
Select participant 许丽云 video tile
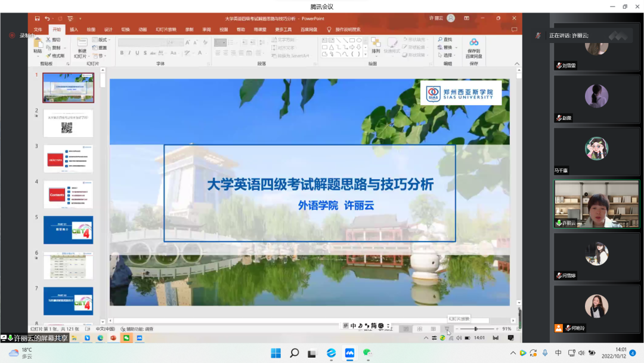point(597,204)
